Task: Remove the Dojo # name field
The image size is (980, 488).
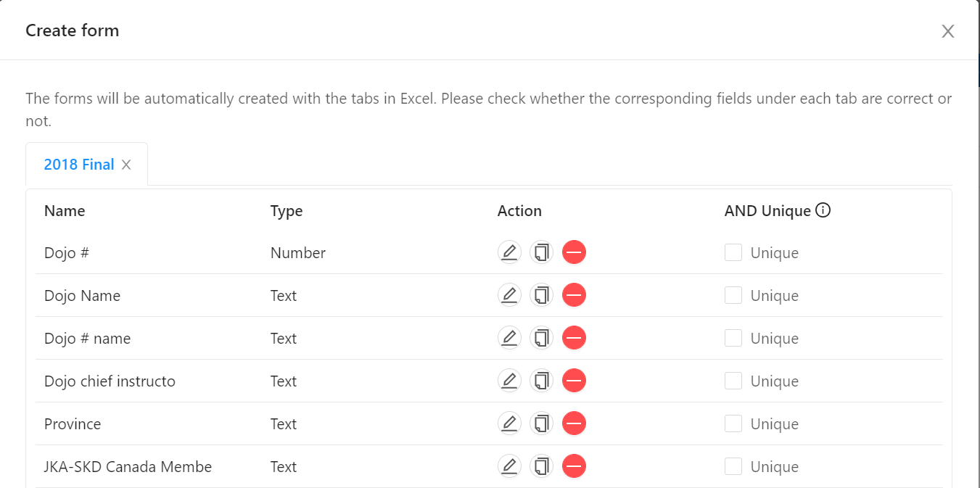Action: [x=574, y=338]
